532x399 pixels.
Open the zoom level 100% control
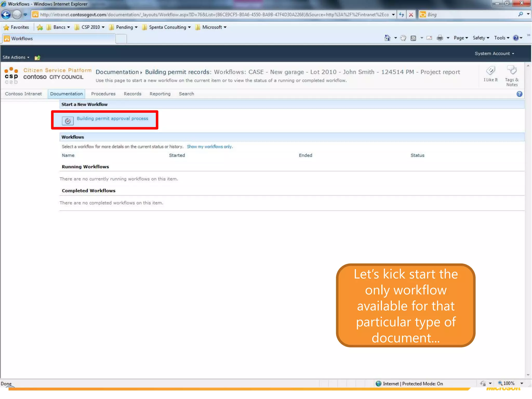(506, 383)
